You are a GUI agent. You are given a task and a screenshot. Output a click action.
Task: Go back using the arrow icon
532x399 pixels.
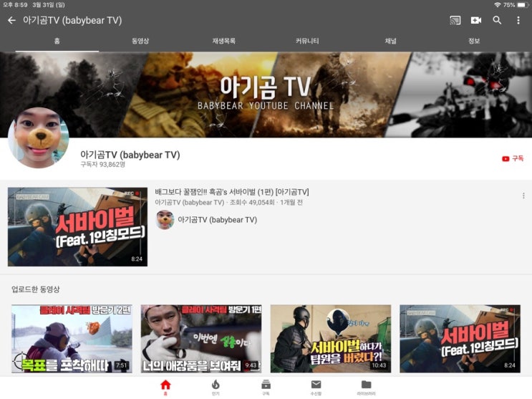click(x=11, y=20)
